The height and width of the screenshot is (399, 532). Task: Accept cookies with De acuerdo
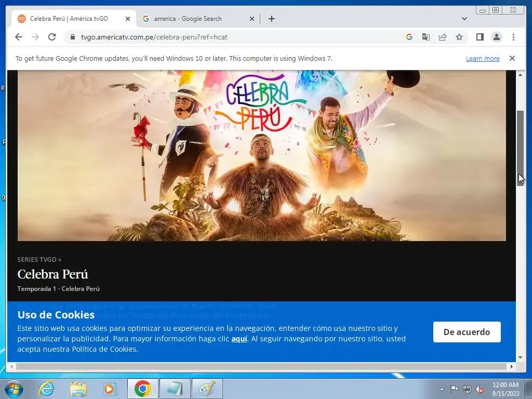point(467,332)
